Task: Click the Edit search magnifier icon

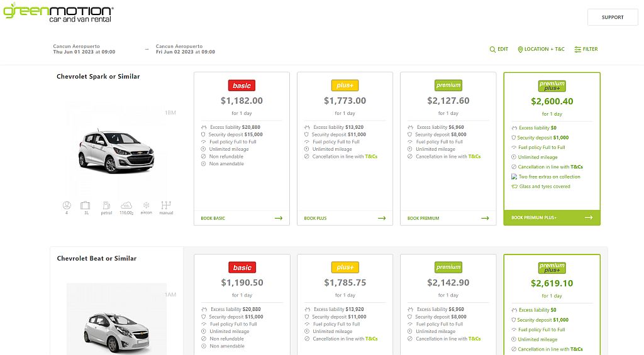Action: pyautogui.click(x=492, y=49)
